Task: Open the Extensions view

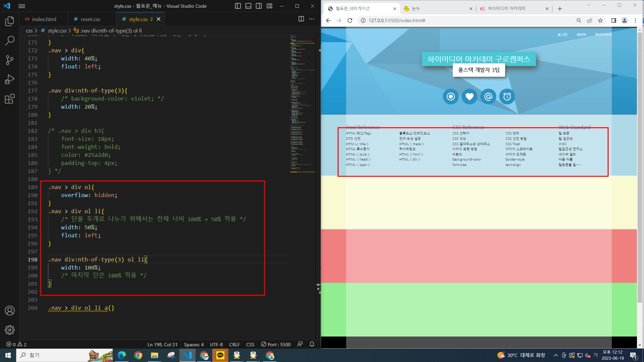Action: [x=10, y=99]
